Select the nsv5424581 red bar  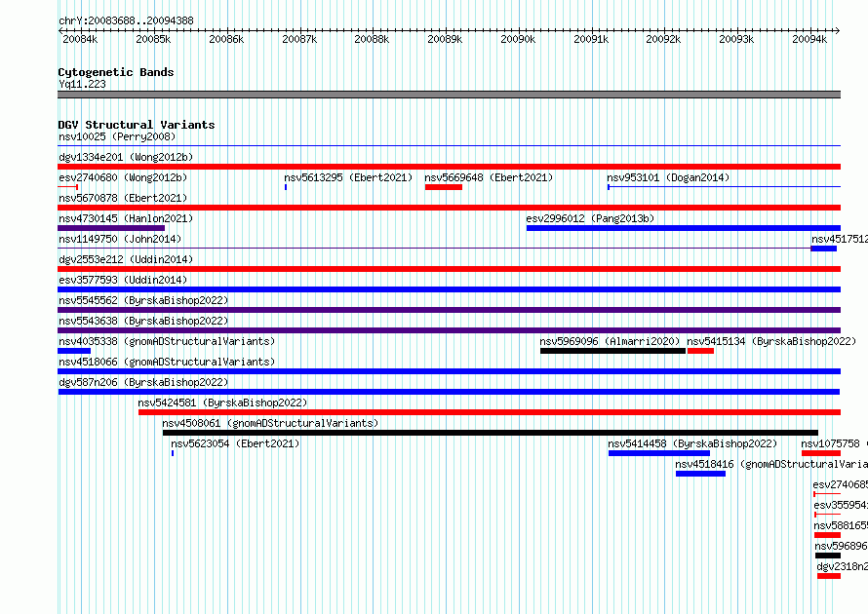490,412
